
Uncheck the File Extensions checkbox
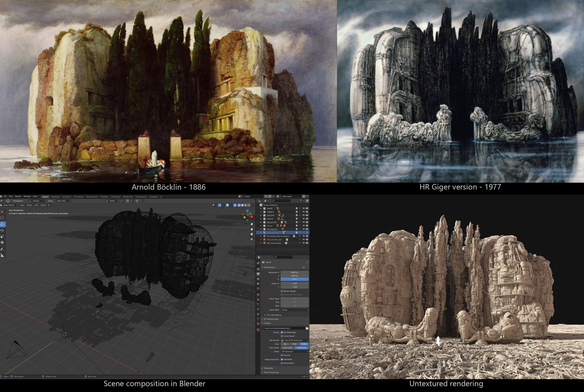coord(282,332)
